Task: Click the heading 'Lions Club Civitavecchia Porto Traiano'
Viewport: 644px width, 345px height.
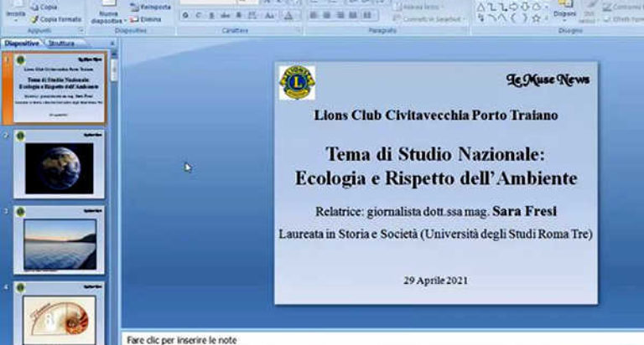Action: coord(436,116)
